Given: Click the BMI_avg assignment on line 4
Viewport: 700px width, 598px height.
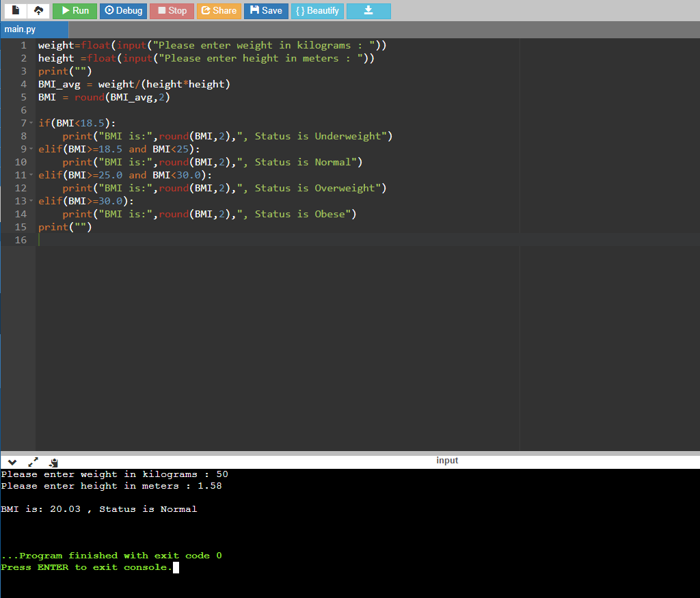Looking at the screenshot, I should coord(134,84).
